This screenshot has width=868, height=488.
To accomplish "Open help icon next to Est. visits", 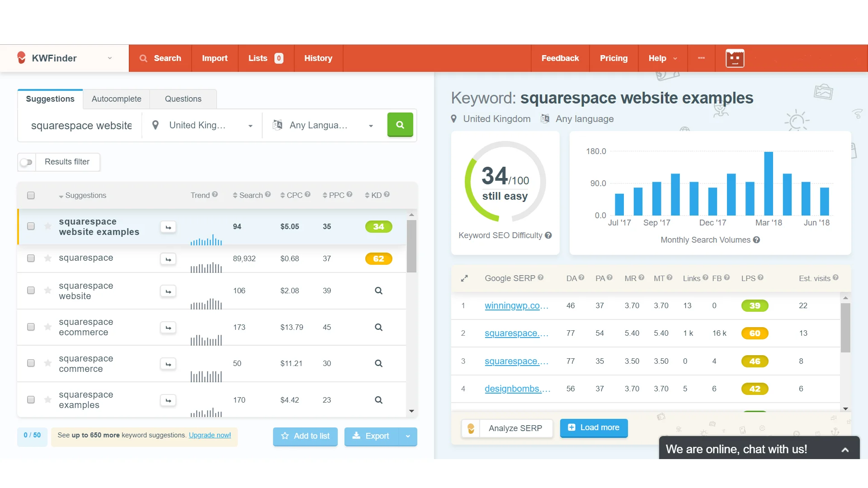I will tap(835, 277).
